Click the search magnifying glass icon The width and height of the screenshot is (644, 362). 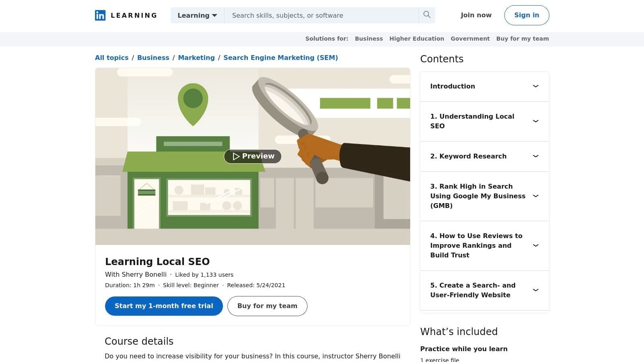427,15
